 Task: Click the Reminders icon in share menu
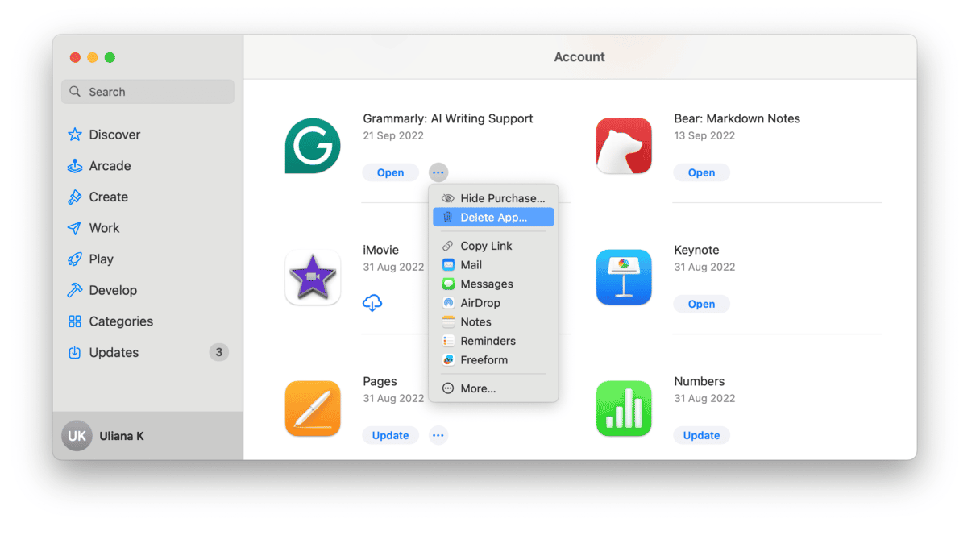[x=448, y=341]
